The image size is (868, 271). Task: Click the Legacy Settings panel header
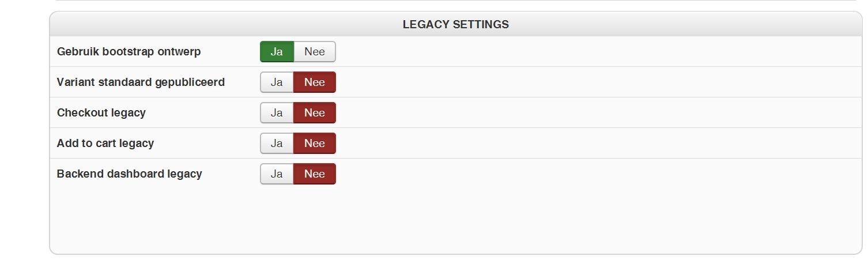[455, 24]
